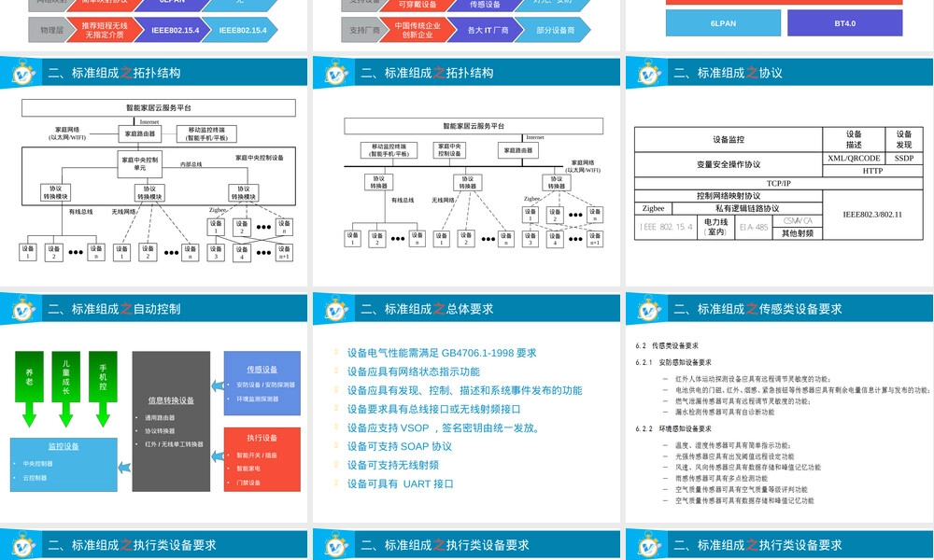Select the green 儿童成长 arrow
Image resolution: width=934 pixels, height=560 pixels.
click(x=65, y=388)
